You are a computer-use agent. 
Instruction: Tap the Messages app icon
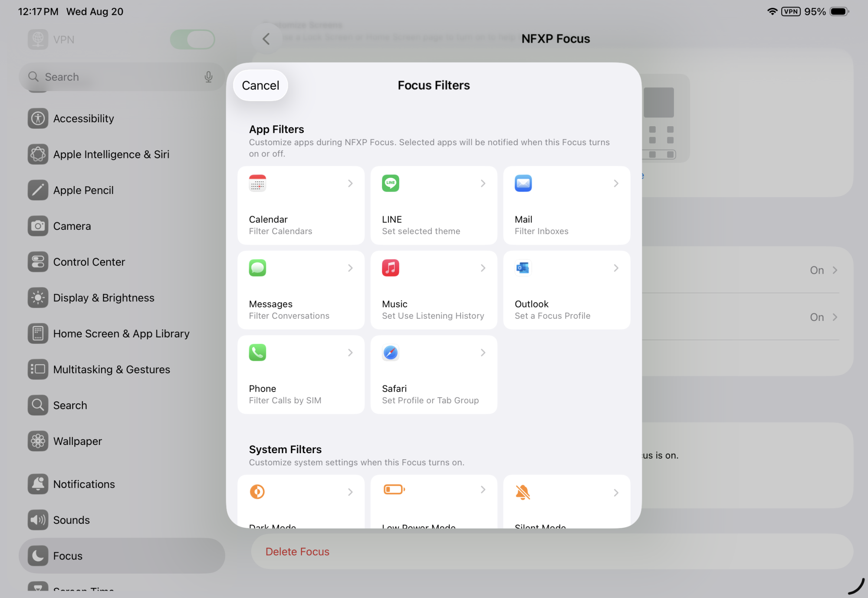(257, 268)
